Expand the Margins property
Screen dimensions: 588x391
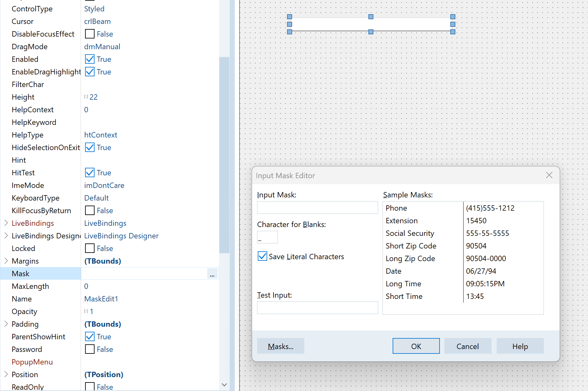coord(6,261)
